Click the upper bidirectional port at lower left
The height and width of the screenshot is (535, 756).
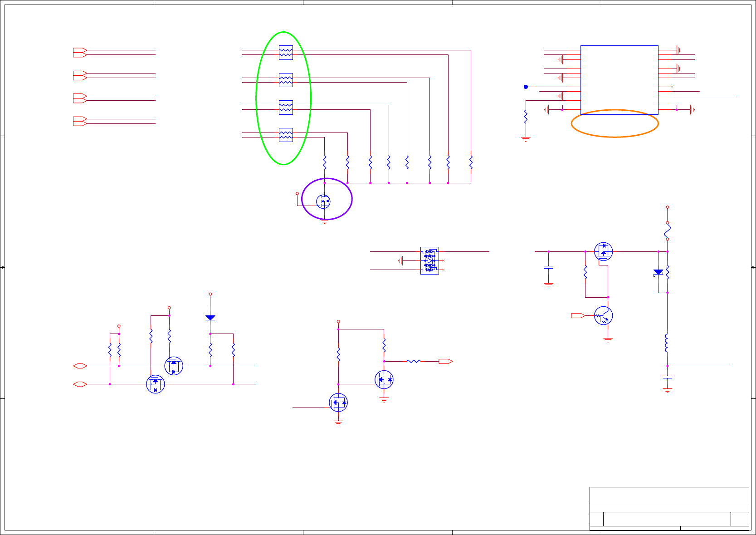pos(80,366)
